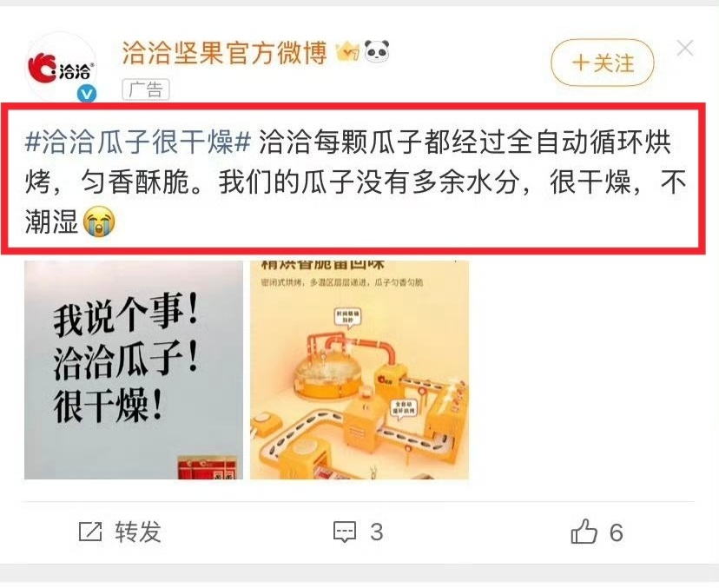
Task: Click the comment count 3
Action: (377, 532)
